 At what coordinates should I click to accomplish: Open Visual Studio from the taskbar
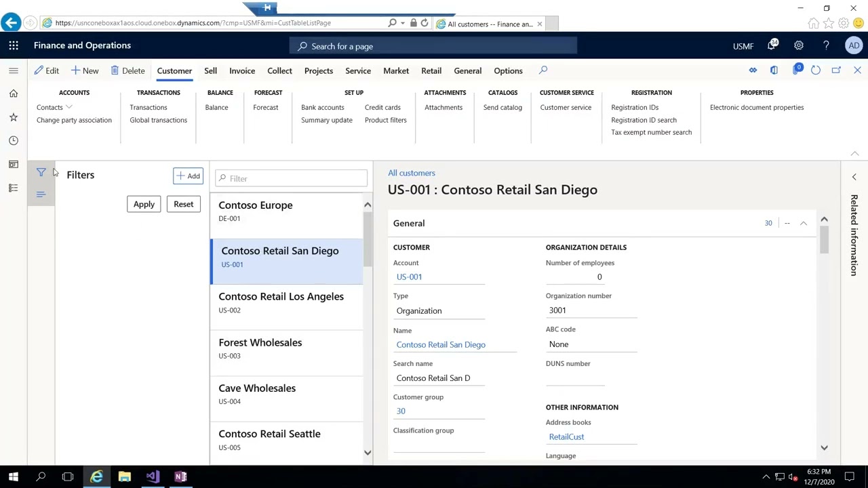pos(153,476)
